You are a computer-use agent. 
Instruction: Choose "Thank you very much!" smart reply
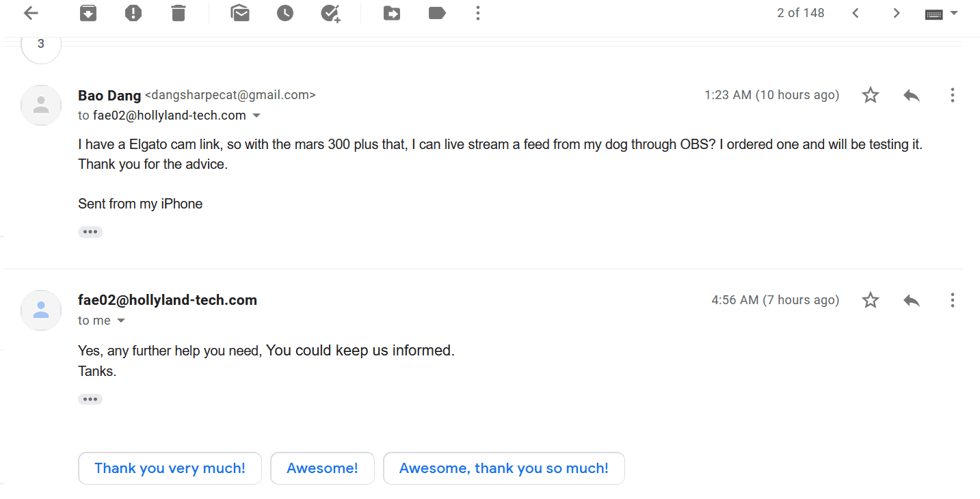[170, 468]
